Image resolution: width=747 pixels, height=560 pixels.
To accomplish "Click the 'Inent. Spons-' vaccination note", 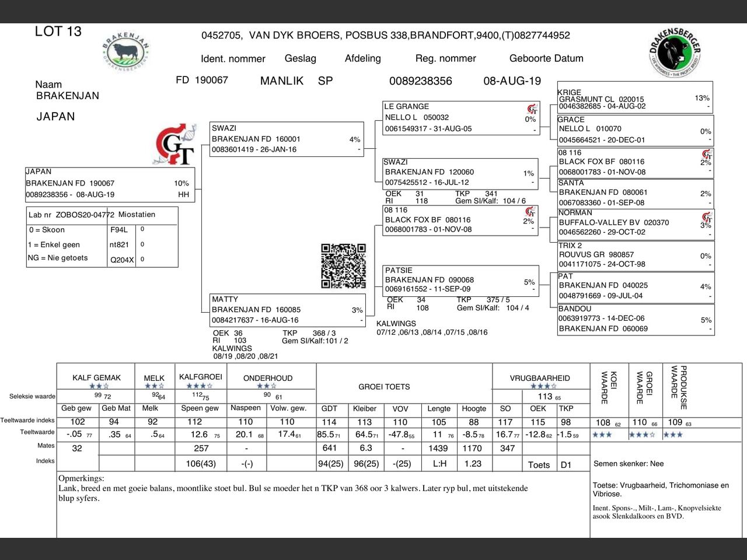I will [x=657, y=512].
